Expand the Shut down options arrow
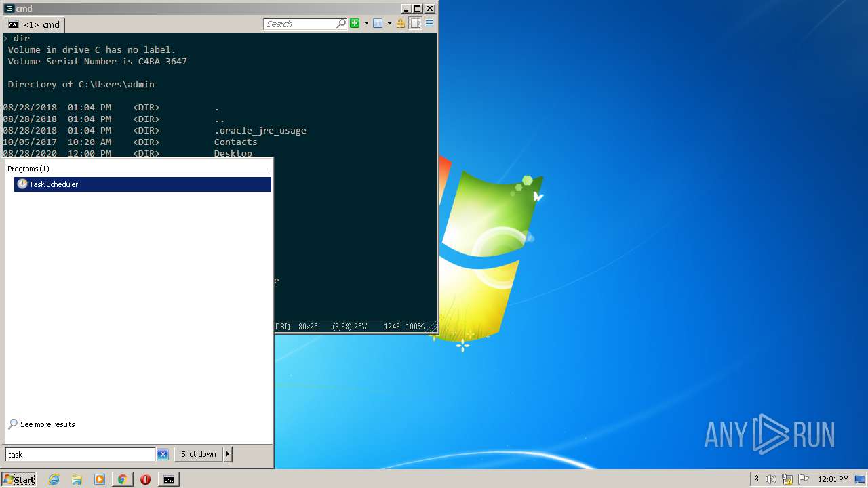Screen dimensions: 868x488 click(228, 454)
